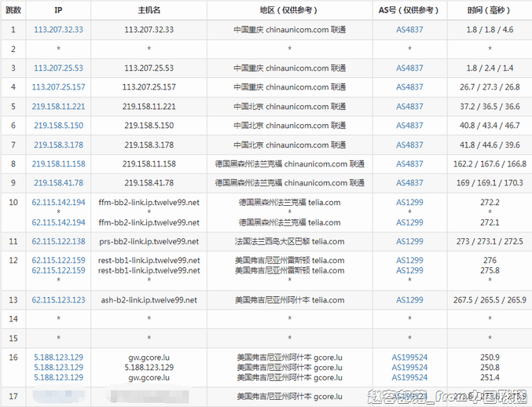Screen dimensions: 532x407
Task: Click hop number 16 cell
Action: point(13,367)
